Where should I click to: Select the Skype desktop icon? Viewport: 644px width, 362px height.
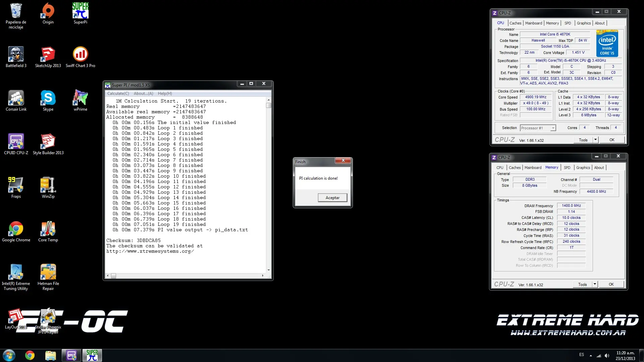48,101
